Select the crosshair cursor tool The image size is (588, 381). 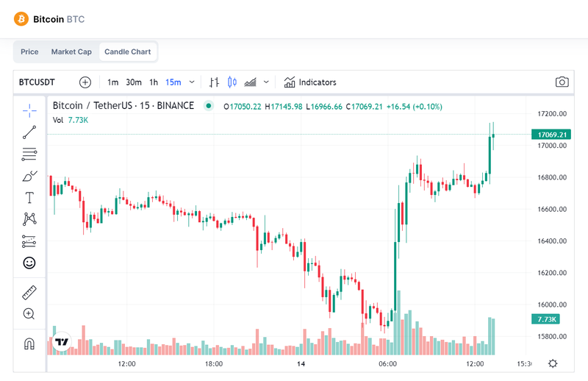pos(29,110)
